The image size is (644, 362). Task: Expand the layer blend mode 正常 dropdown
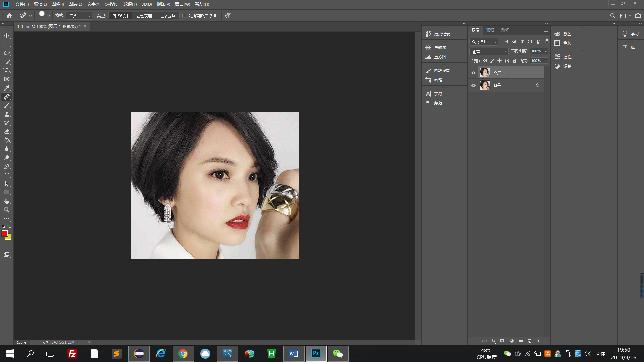[489, 51]
